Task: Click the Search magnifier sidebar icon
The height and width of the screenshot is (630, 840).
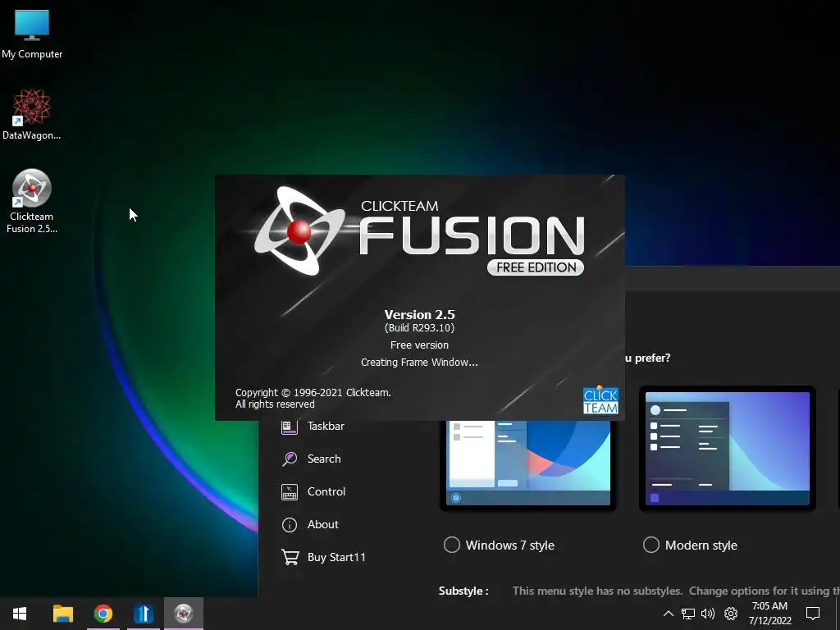Action: click(x=290, y=459)
